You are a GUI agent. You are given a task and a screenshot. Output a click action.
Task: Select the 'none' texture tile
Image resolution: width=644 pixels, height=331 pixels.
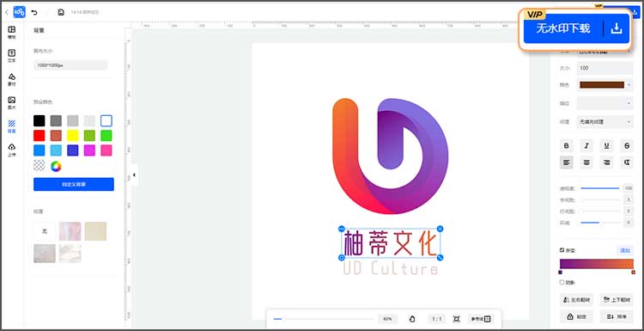tap(45, 231)
